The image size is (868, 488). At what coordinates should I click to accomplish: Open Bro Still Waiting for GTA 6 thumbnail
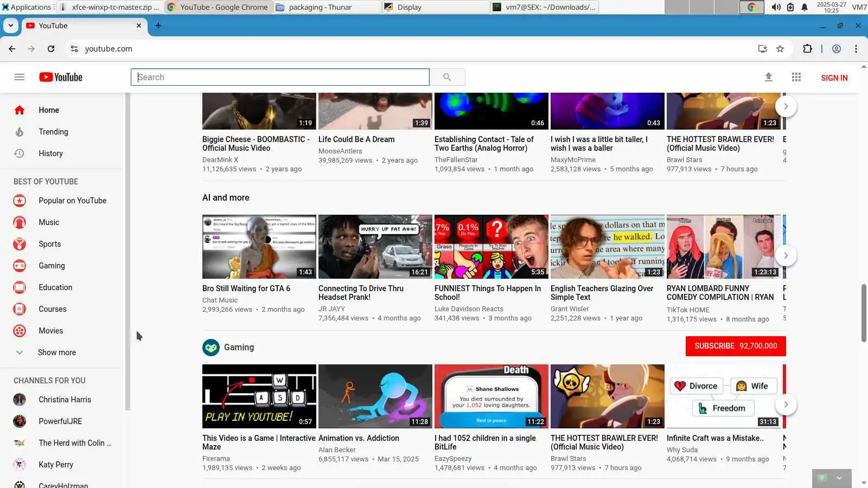click(x=259, y=247)
